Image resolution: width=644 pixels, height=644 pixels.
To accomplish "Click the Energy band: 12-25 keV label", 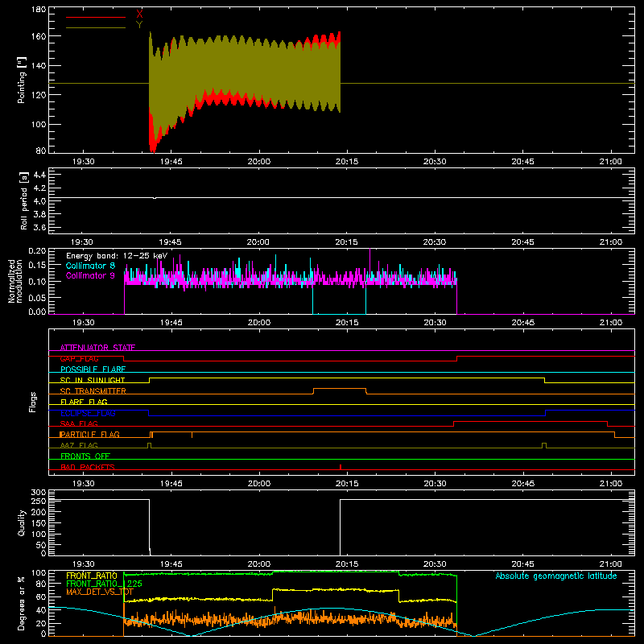I will click(x=117, y=256).
